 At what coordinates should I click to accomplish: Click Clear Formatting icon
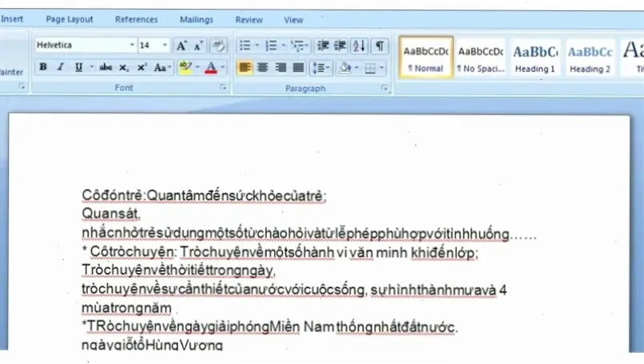[x=218, y=45]
